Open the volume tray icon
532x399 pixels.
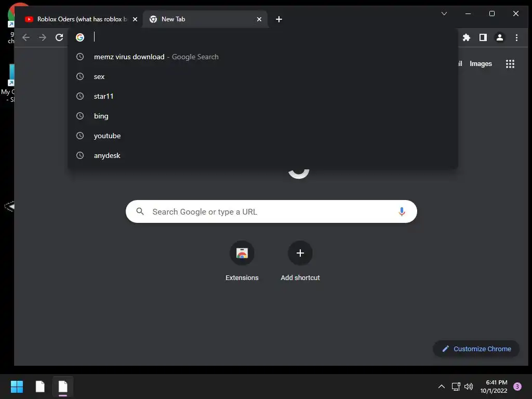[x=469, y=387]
